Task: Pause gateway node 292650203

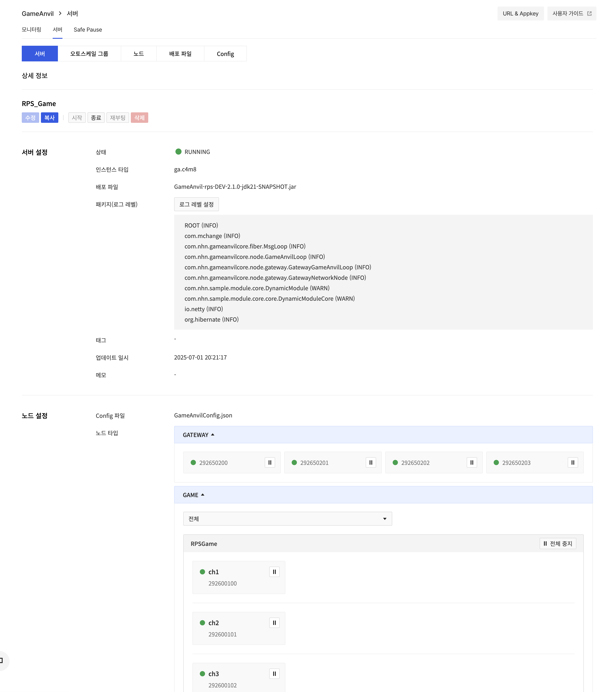Action: click(x=572, y=462)
